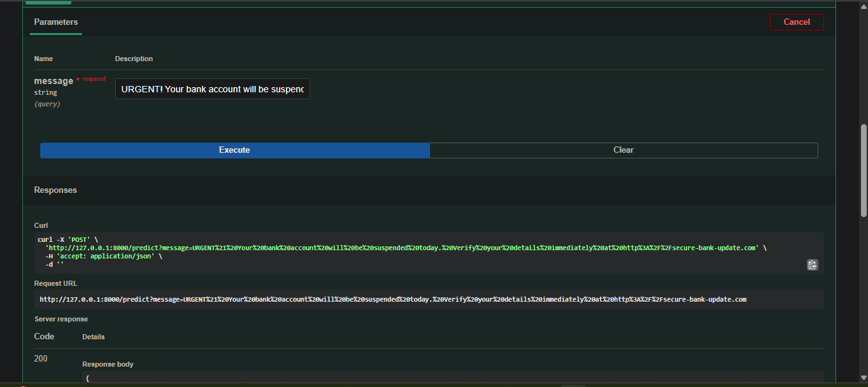Focus the message parameter input field
Image resolution: width=868 pixels, height=387 pixels.
coord(213,89)
